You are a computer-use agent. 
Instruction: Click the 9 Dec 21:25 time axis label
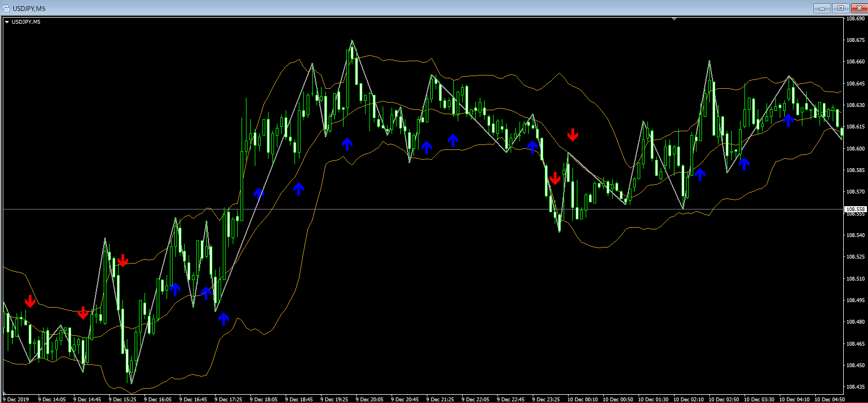[440, 400]
